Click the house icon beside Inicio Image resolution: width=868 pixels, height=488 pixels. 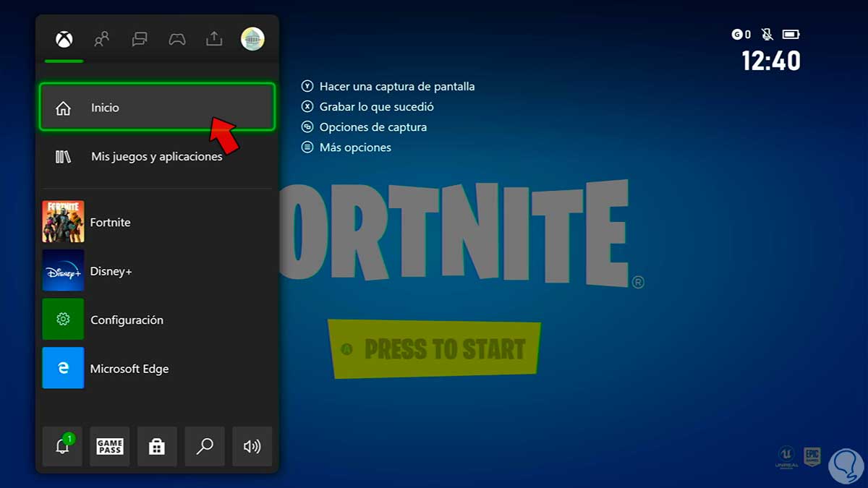(x=64, y=108)
